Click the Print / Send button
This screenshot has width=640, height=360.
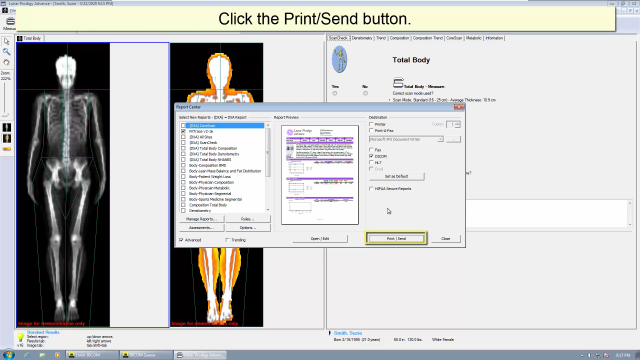pyautogui.click(x=396, y=238)
